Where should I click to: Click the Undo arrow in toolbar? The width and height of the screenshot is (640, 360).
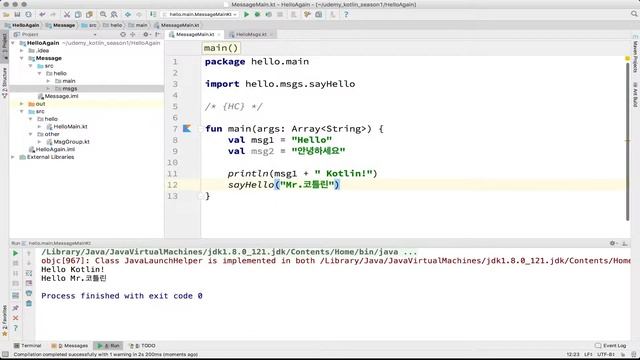pos(42,14)
